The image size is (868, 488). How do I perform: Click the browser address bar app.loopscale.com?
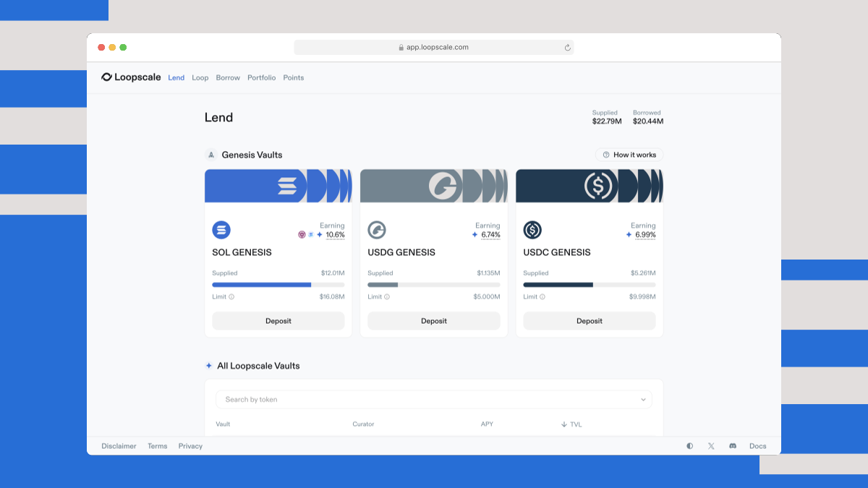click(x=434, y=47)
